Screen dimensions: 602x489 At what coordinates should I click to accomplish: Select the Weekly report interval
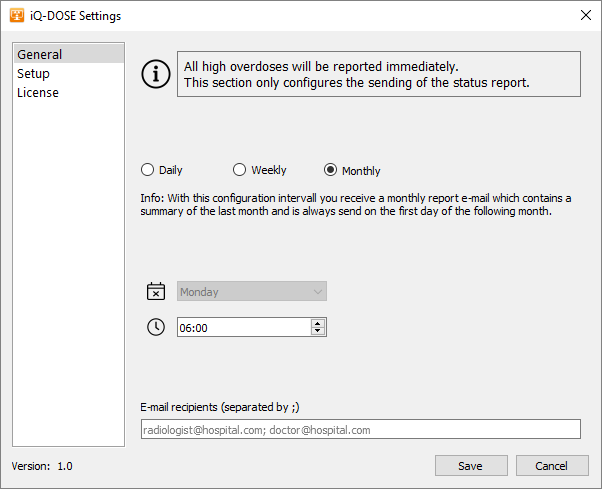point(239,170)
